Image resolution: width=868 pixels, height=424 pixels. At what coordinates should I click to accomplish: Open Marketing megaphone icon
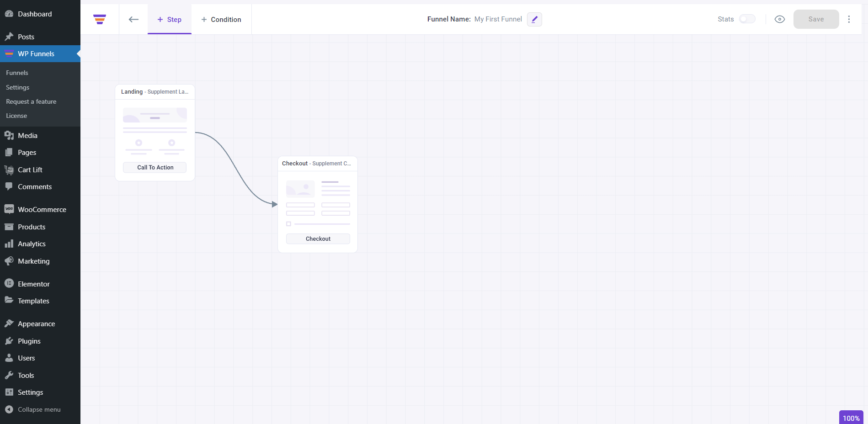coord(9,261)
